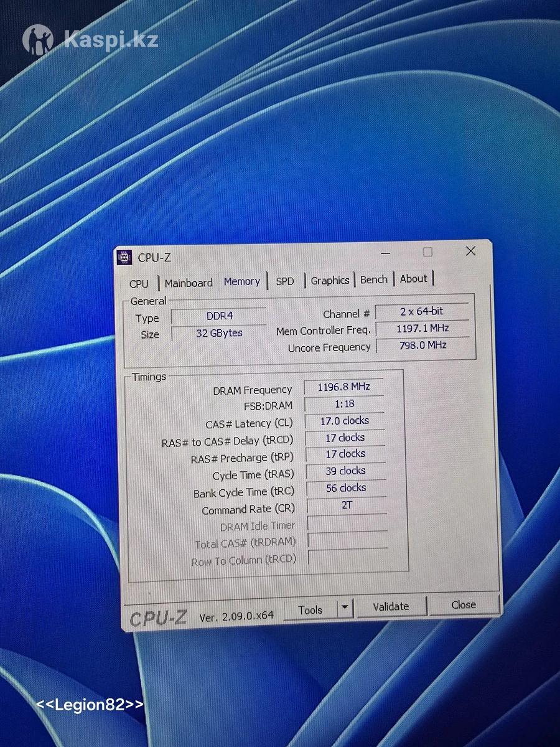The image size is (560, 747).
Task: Close CPU-Z using the title bar X
Action: point(470,251)
